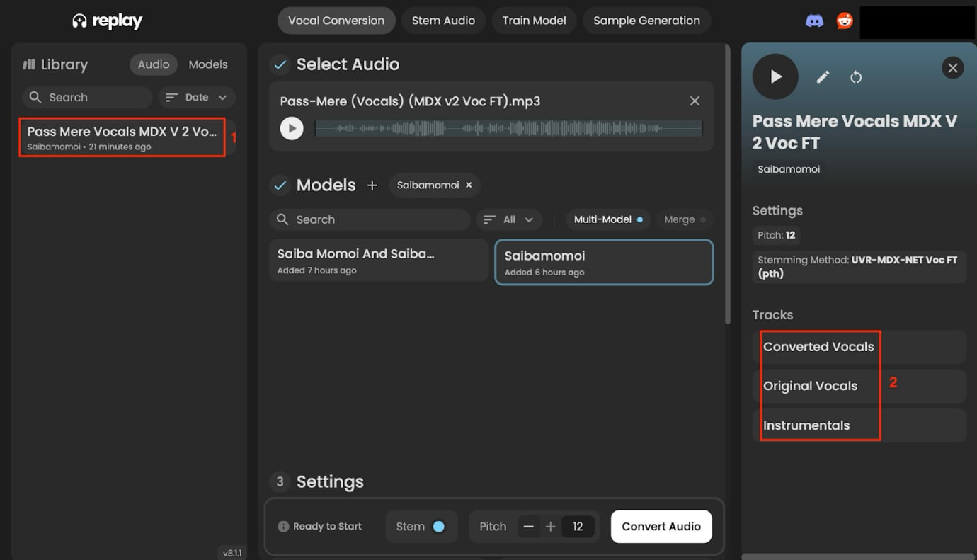Open the Train Model tab

point(534,21)
